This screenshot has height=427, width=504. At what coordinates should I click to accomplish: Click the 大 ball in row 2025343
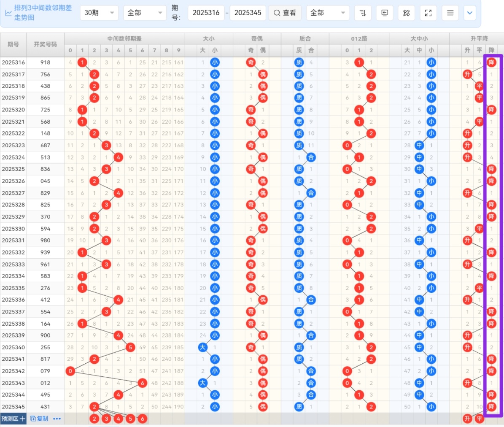click(202, 383)
